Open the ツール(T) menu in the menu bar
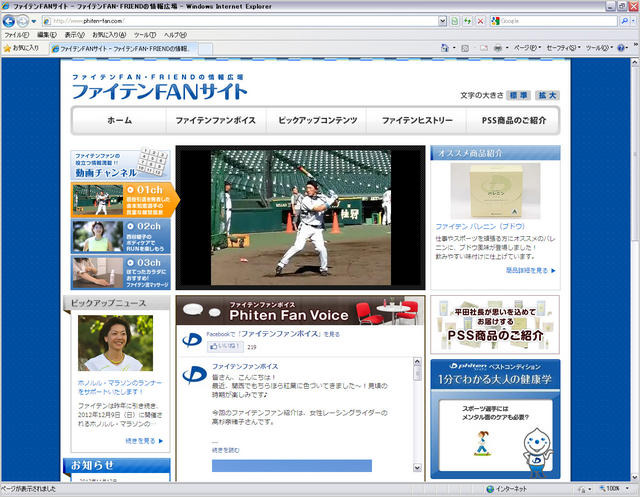This screenshot has height=497, width=640. click(145, 35)
